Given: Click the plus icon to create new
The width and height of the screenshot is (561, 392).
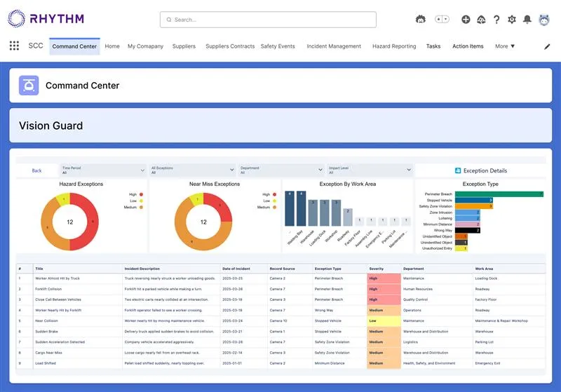Looking at the screenshot, I should [466, 20].
